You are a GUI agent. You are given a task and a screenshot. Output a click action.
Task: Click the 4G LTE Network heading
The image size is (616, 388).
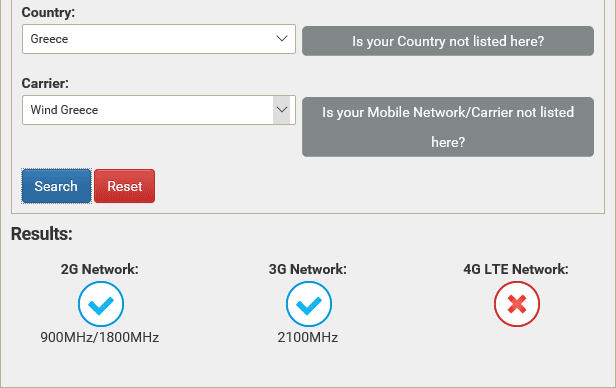point(516,269)
